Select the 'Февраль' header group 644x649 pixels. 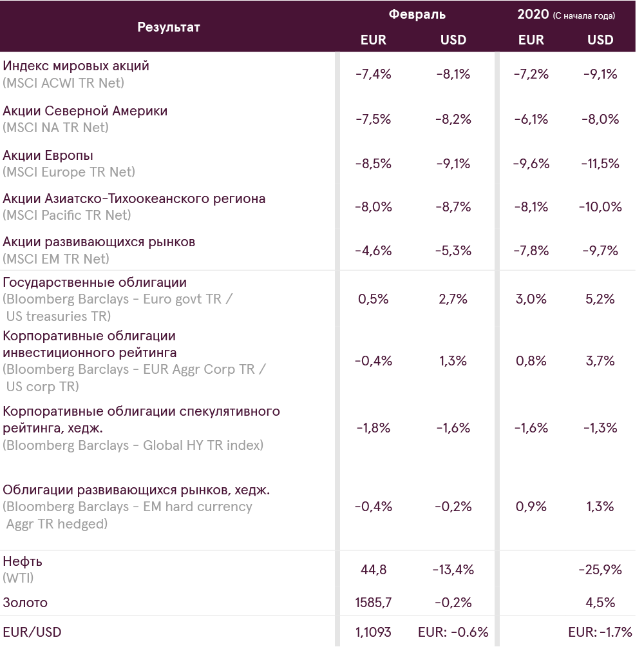417,14
